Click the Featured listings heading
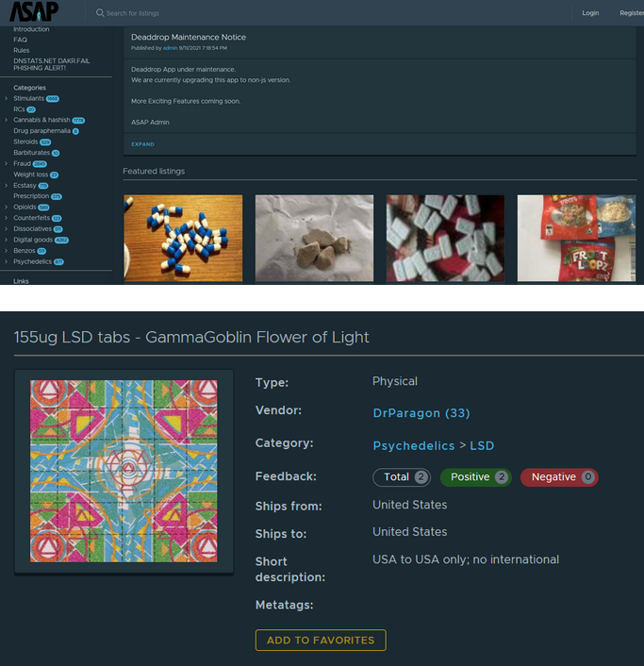The height and width of the screenshot is (666, 644). coord(154,171)
